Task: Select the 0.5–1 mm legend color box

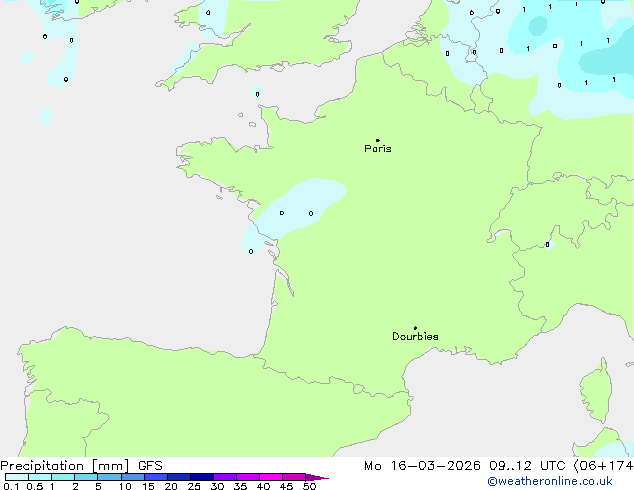Action: (x=40, y=477)
